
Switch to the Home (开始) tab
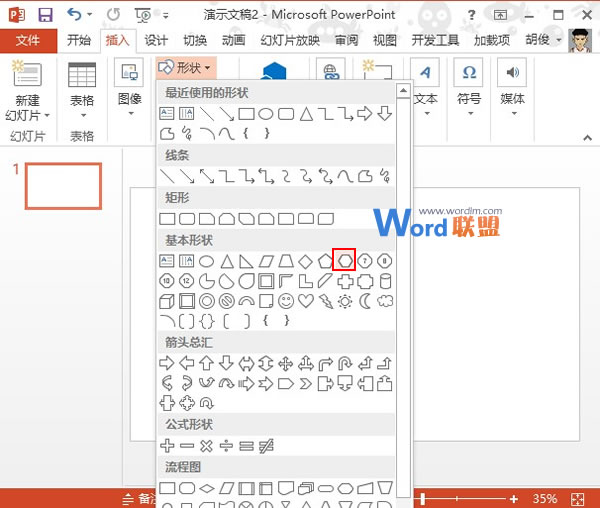(79, 40)
